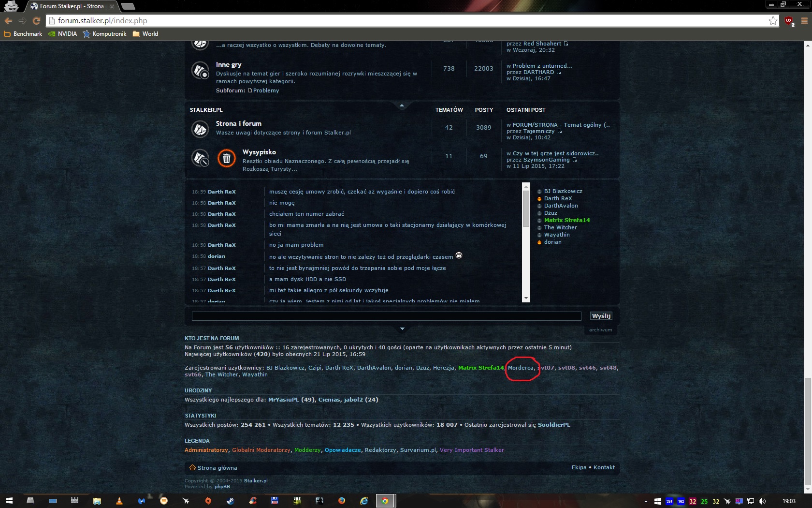Click the page scrollbar up arrow
This screenshot has width=812, height=508.
(808, 45)
